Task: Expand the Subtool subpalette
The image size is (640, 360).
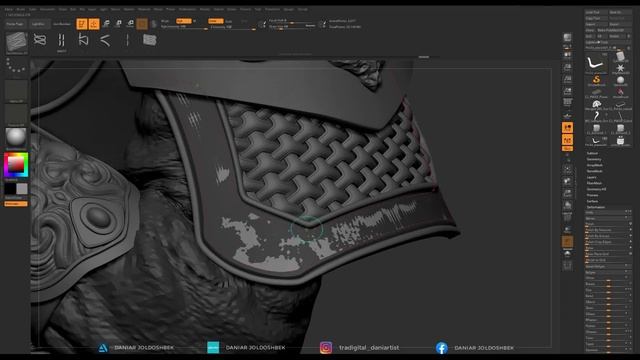Action: point(592,153)
